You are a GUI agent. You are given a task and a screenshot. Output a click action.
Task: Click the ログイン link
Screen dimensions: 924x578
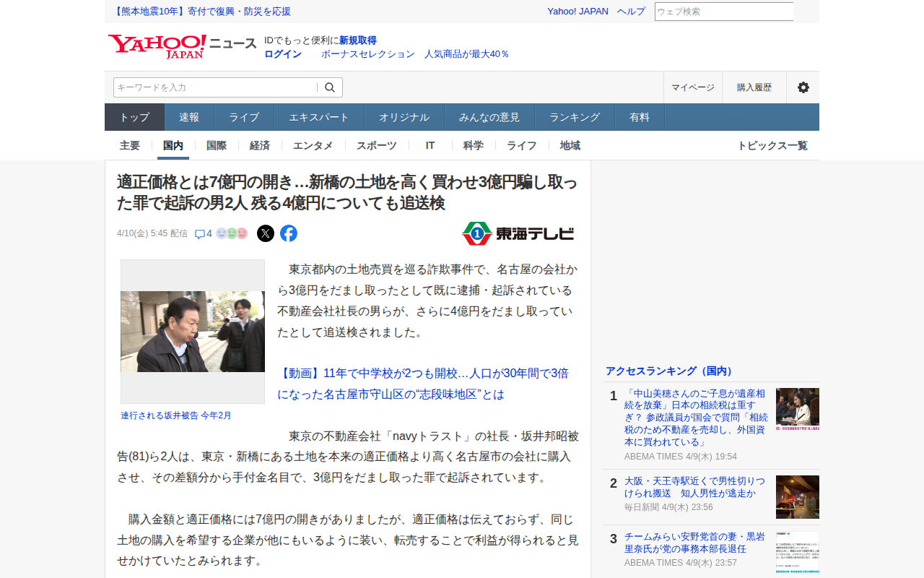[x=283, y=54]
